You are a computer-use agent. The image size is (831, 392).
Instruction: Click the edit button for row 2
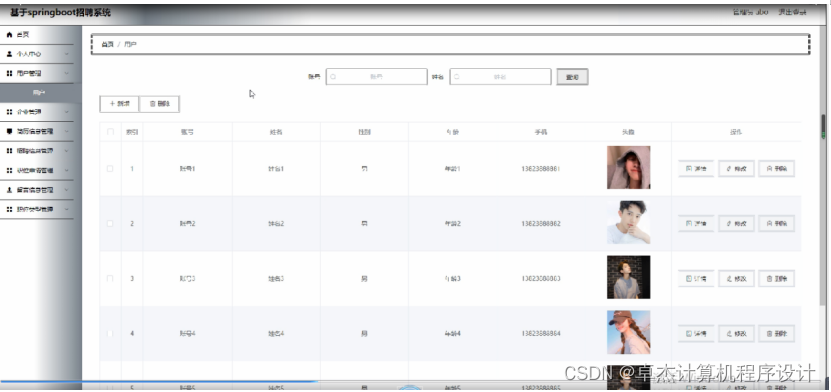736,224
